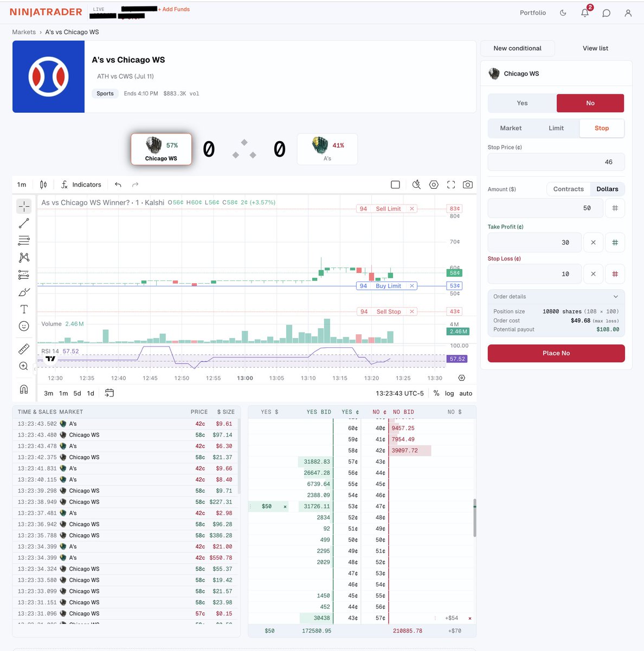Cancel the Sell Limit order line
644x651 pixels.
click(412, 209)
